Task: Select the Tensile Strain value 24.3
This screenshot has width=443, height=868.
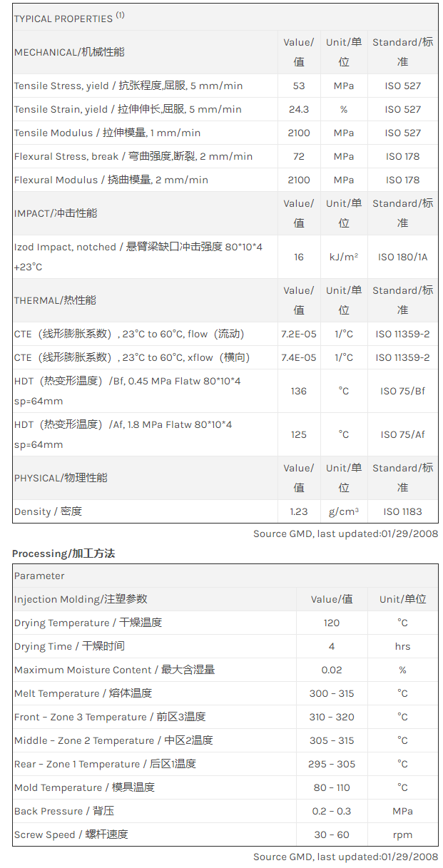Action: (298, 109)
